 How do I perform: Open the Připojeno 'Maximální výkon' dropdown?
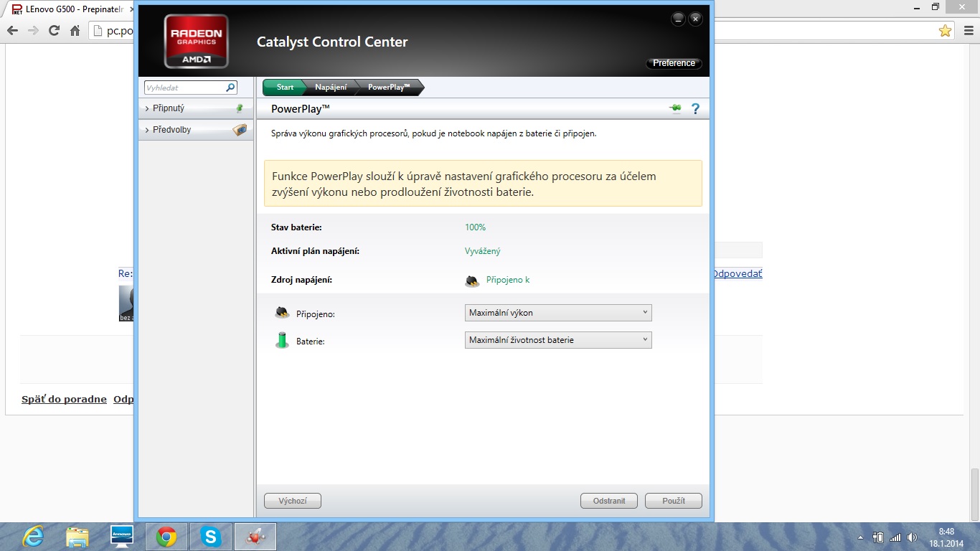click(x=558, y=313)
